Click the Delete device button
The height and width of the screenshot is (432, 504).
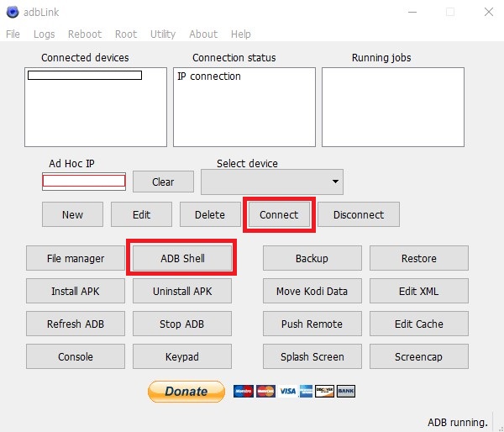click(210, 214)
